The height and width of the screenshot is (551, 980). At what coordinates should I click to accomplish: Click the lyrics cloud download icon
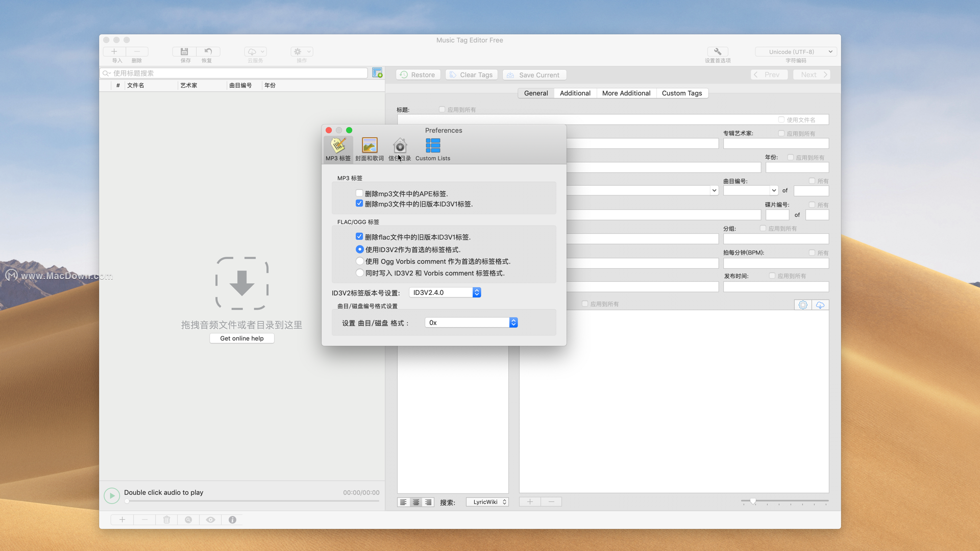coord(820,305)
